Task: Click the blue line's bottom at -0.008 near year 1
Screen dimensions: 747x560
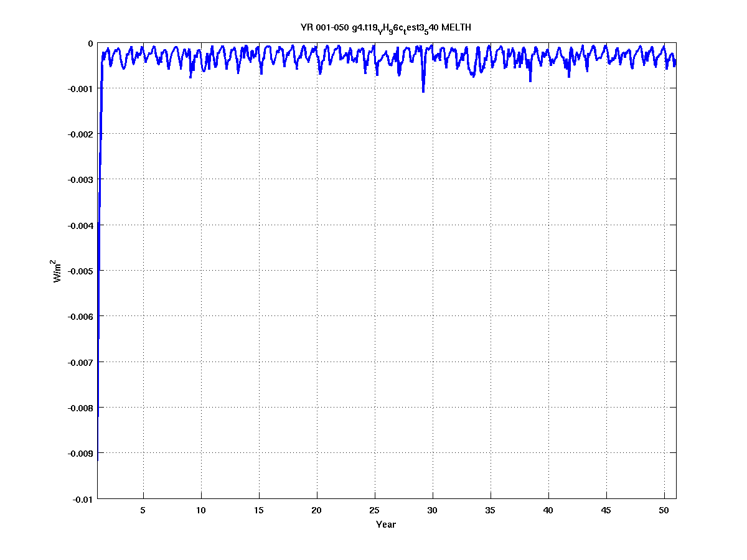Action: click(98, 414)
